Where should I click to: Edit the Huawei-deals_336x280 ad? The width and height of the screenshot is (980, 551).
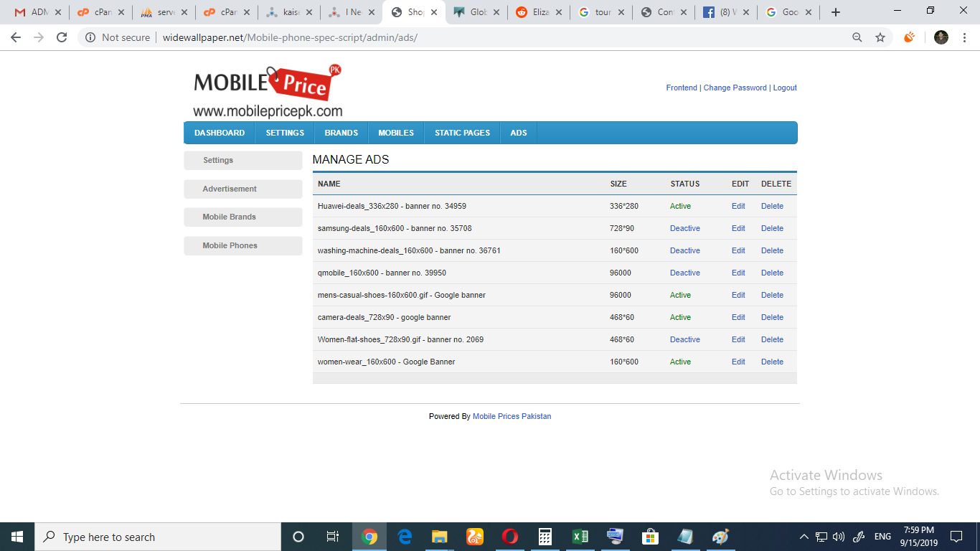(738, 206)
